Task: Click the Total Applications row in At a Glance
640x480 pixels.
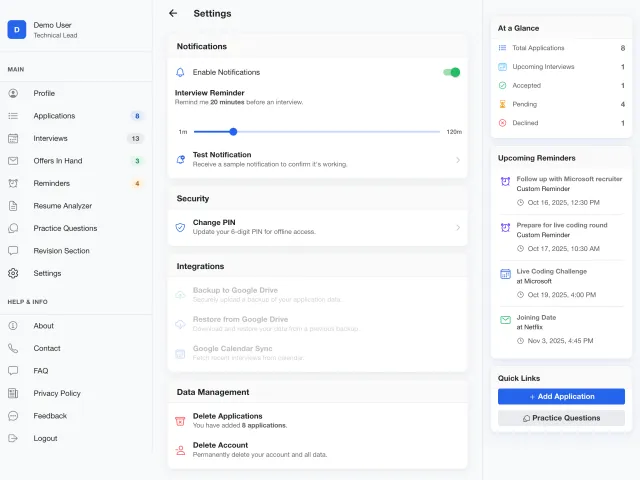Action: pos(561,48)
